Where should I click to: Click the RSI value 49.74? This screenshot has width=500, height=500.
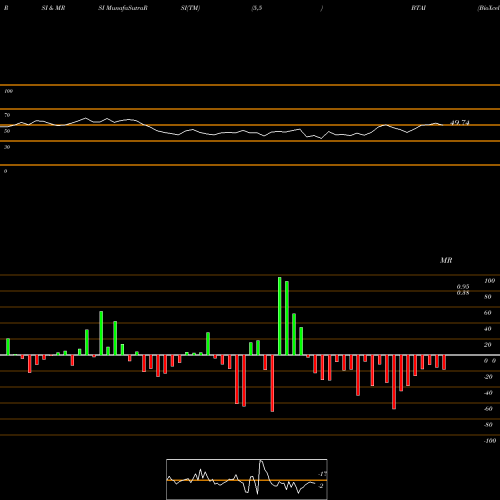460,123
